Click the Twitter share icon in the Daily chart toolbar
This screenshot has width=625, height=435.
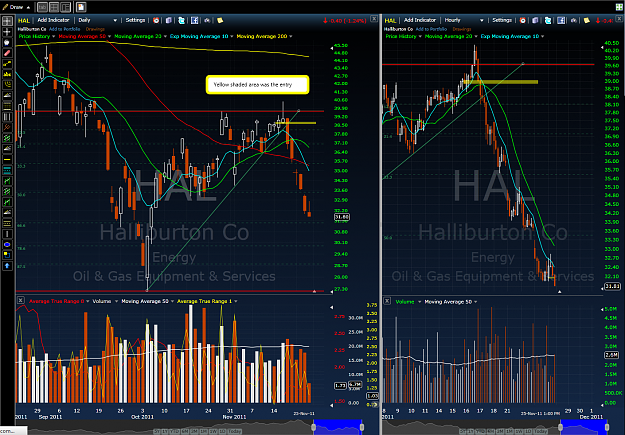[x=182, y=20]
